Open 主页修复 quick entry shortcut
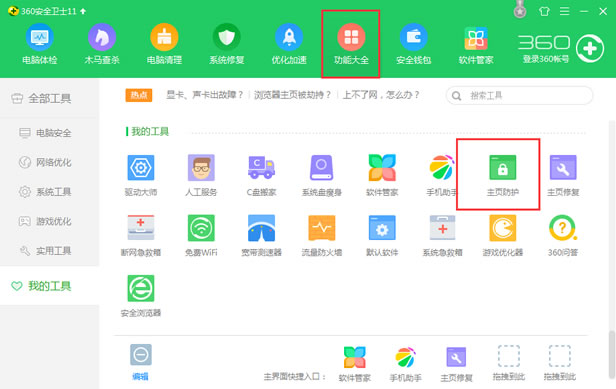Viewport: 616px width, 389px height. 456,364
